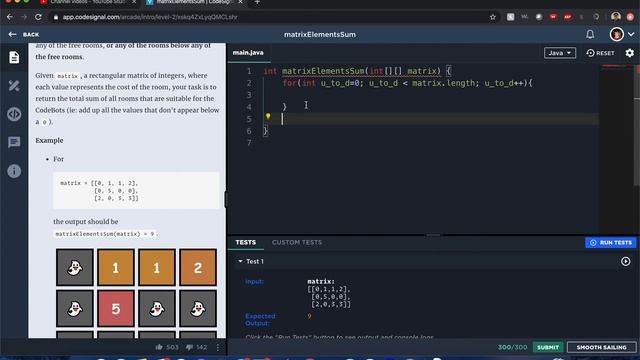Collapse the Test 1 expander
The width and height of the screenshot is (640, 360).
coord(240,261)
